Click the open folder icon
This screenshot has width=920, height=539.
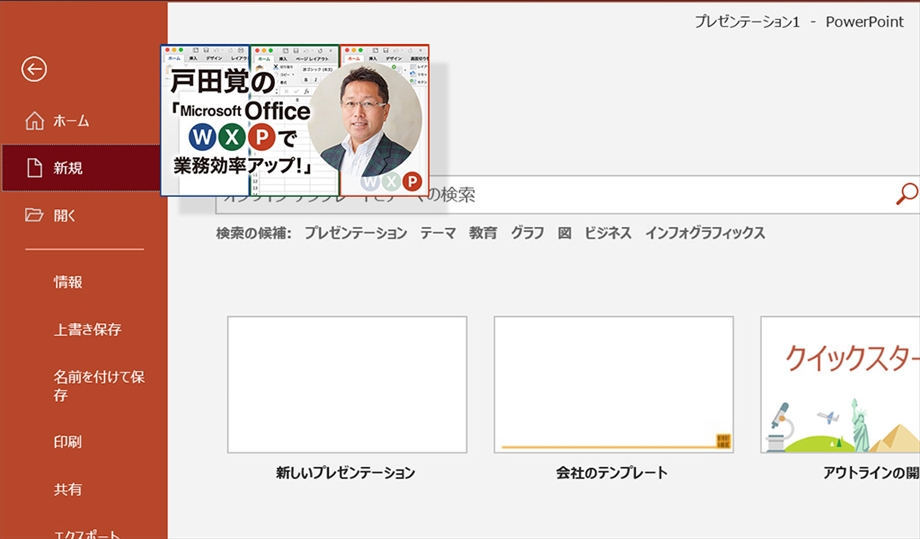pos(34,215)
